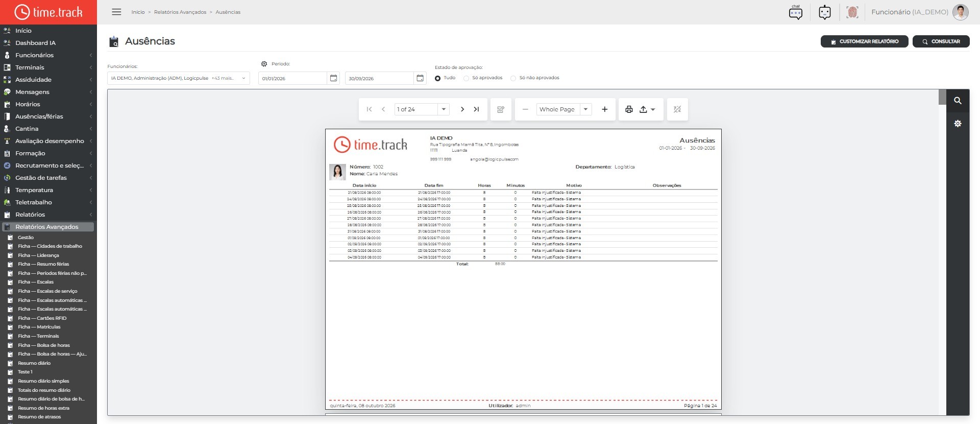Screen dimensions: 980x424
Task: Go to Início via breadcrumb link
Action: coord(138,12)
